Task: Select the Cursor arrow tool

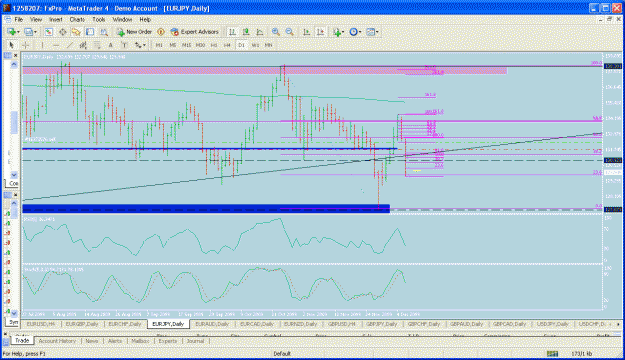Action: click(x=11, y=45)
